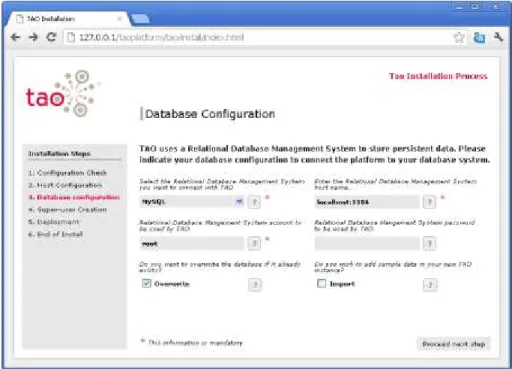Screen dimensions: 512x369
Task: Select the TAO Installation browser tab
Action: pos(68,19)
